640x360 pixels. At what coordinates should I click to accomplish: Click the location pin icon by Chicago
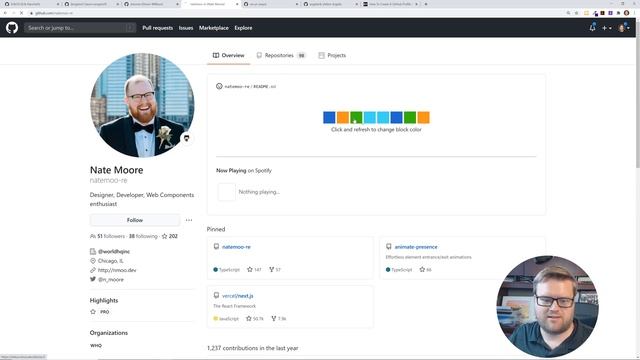(x=93, y=261)
